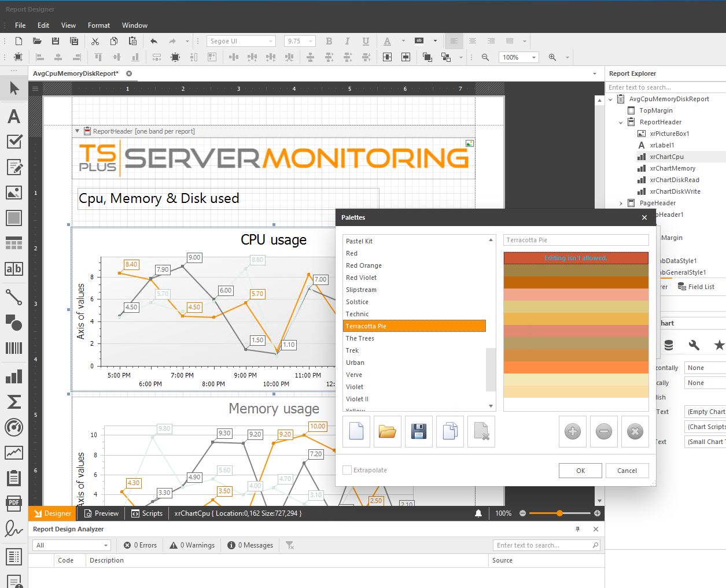Expand the PageHeader node in Report Explorer
The image size is (726, 588).
(x=621, y=204)
